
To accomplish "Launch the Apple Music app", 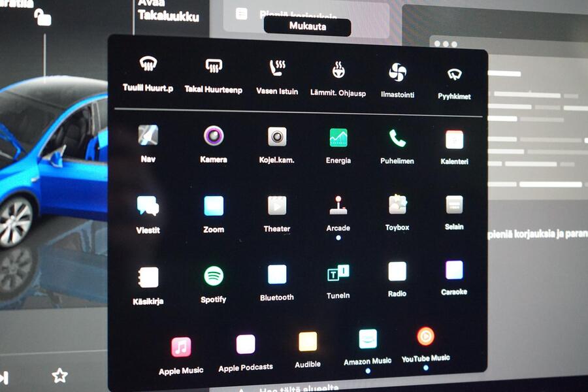I will (181, 347).
